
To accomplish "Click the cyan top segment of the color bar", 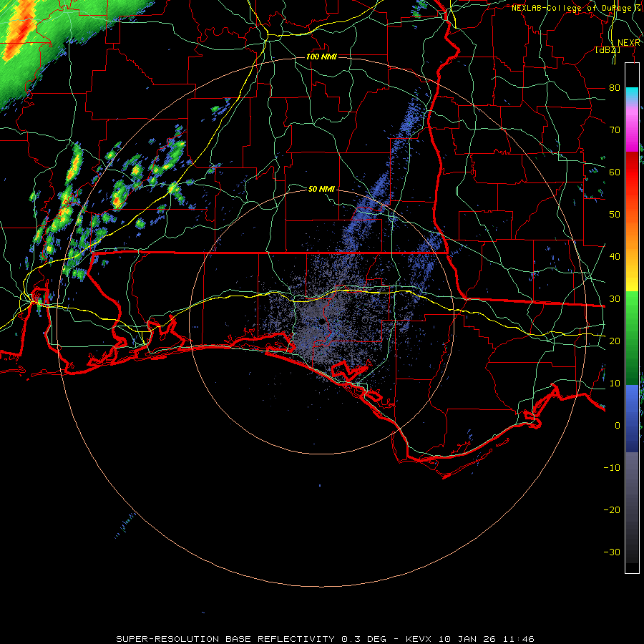I will 632,94.
